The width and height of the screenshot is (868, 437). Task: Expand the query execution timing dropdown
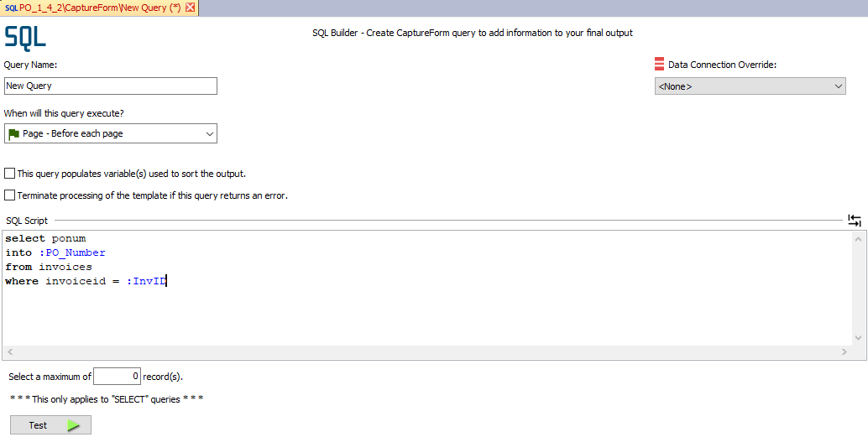111,134
